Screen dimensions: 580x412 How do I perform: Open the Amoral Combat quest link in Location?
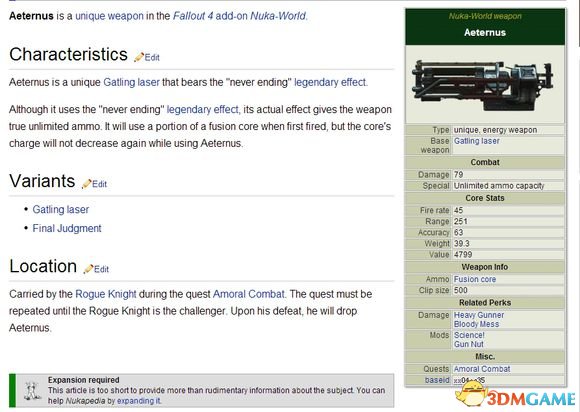[249, 294]
